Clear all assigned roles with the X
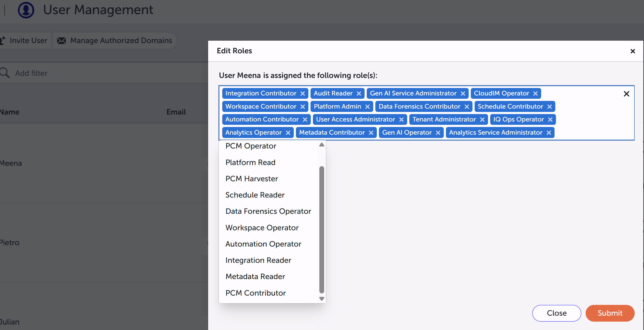 (626, 94)
